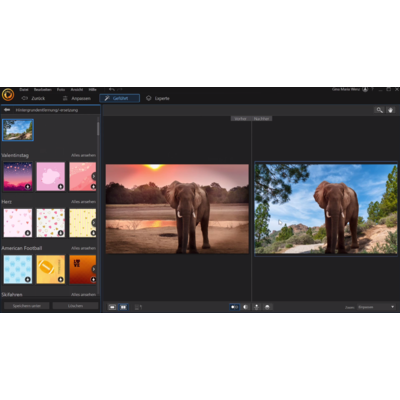Toggle the before/after comparison button
400x400 pixels.
click(x=234, y=307)
